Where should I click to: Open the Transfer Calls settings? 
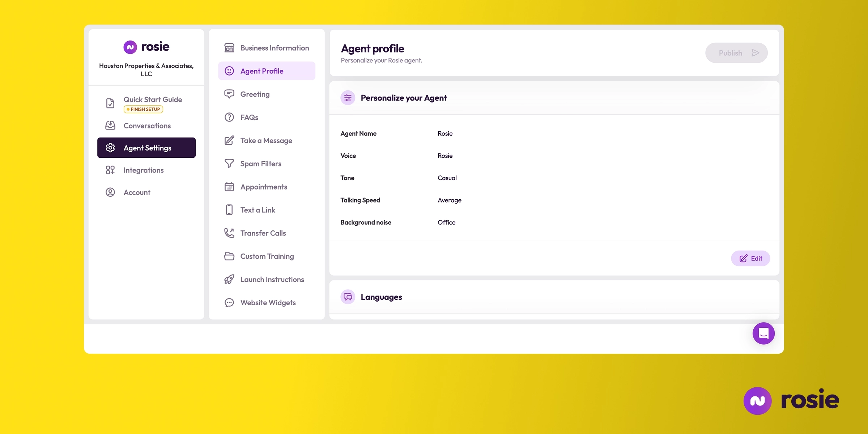coord(267,233)
